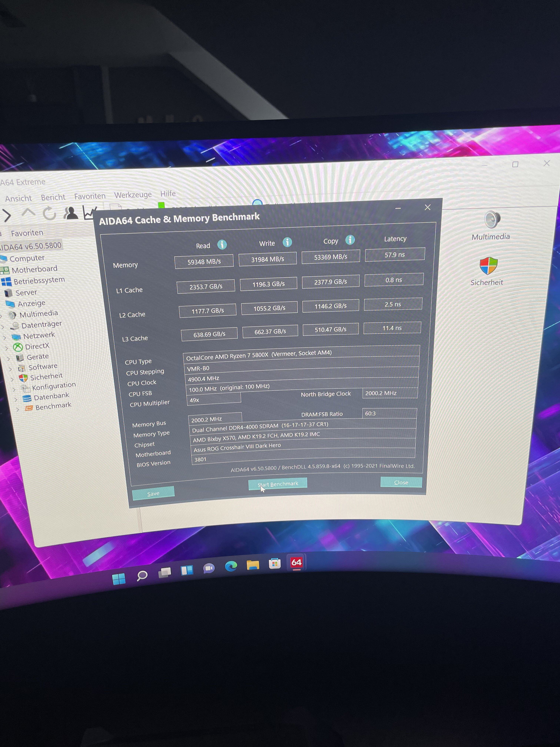Screen dimensions: 560x747
Task: Open the Favoriten menu
Action: point(90,196)
